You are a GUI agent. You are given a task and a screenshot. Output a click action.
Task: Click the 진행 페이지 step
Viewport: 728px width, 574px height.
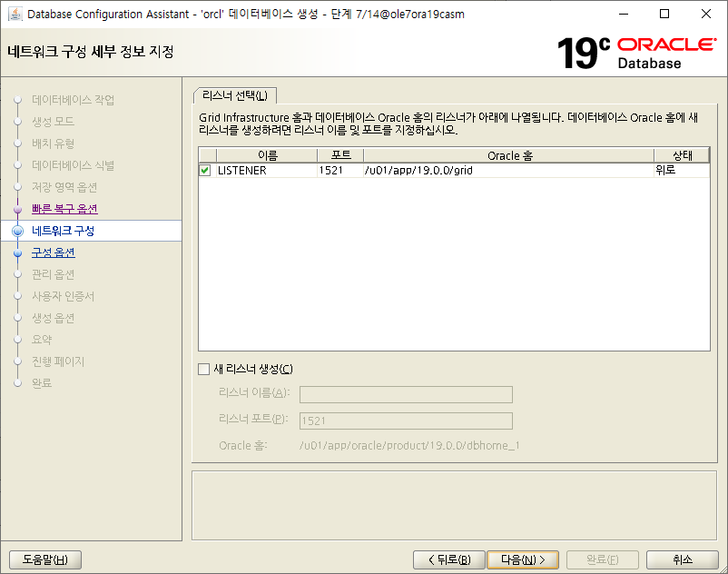coord(58,361)
